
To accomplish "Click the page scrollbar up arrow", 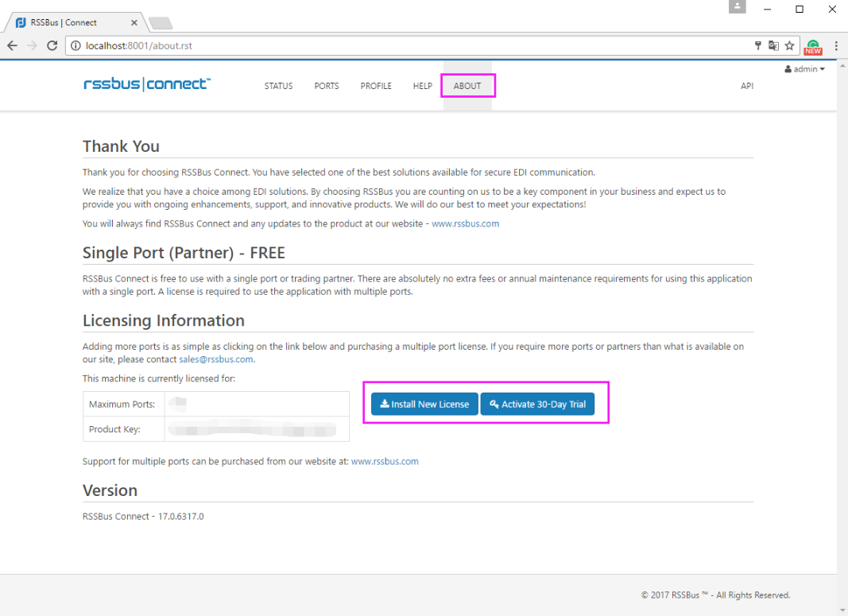I will tap(842, 66).
